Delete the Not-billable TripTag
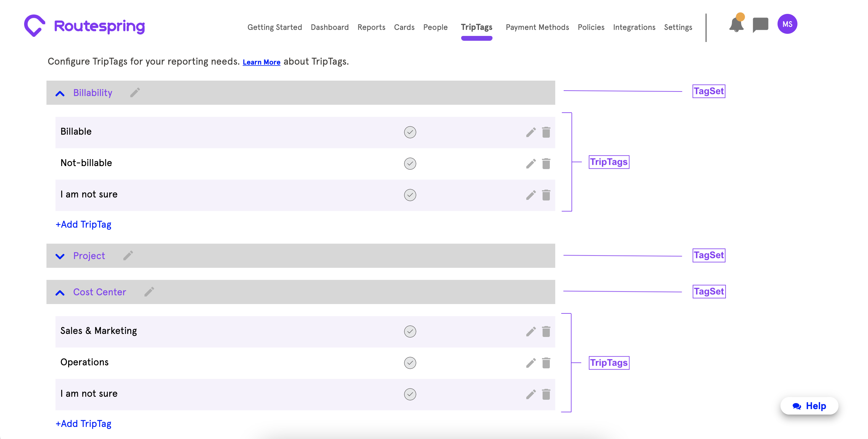The width and height of the screenshot is (868, 439). click(546, 164)
